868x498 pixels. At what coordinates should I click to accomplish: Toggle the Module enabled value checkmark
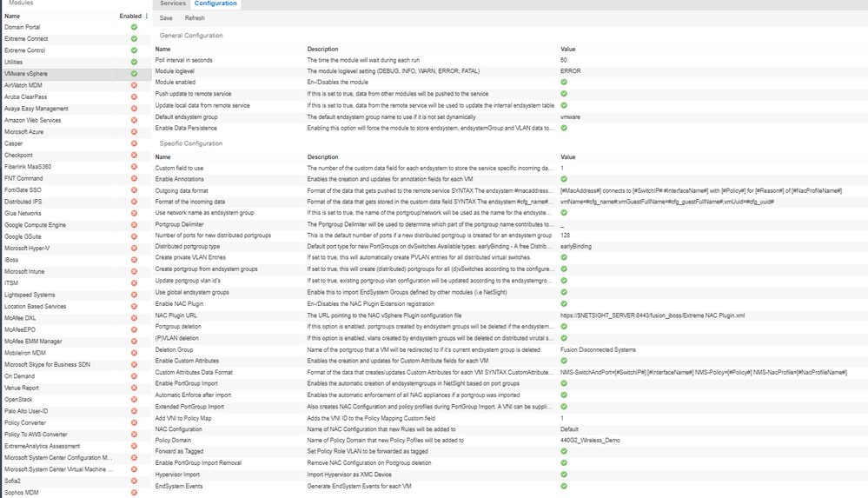[x=564, y=83]
